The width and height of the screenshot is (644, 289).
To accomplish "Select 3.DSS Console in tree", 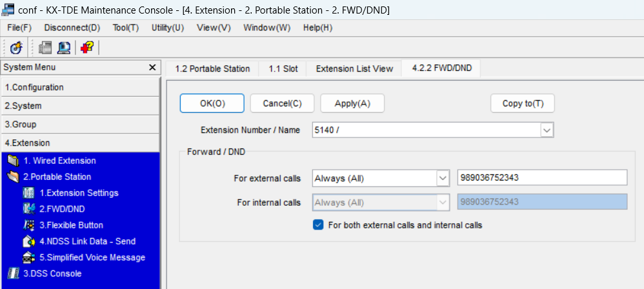I will pos(52,274).
